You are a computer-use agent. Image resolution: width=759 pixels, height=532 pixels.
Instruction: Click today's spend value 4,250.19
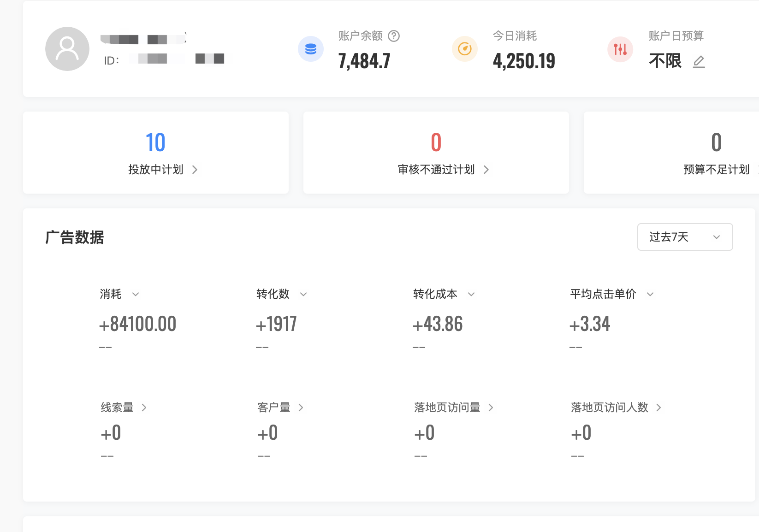(x=524, y=61)
